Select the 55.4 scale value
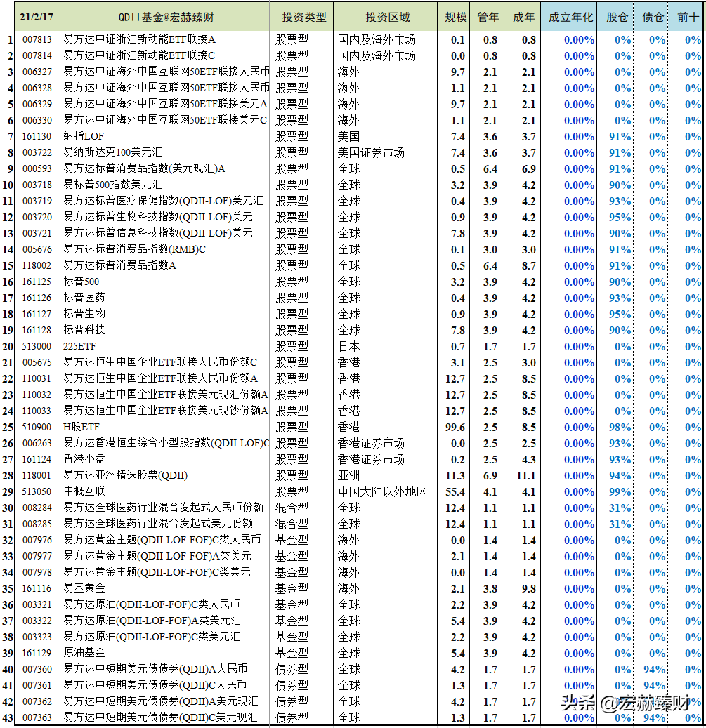The width and height of the screenshot is (706, 728). click(455, 491)
